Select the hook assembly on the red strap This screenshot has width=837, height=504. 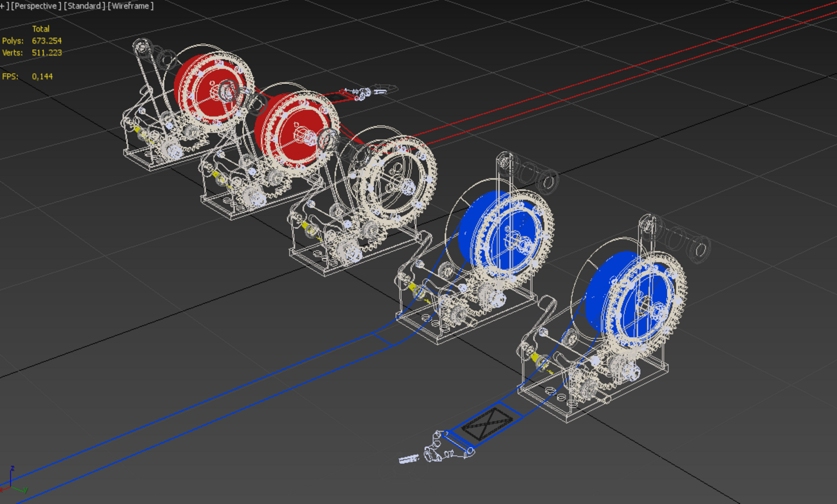tap(368, 91)
